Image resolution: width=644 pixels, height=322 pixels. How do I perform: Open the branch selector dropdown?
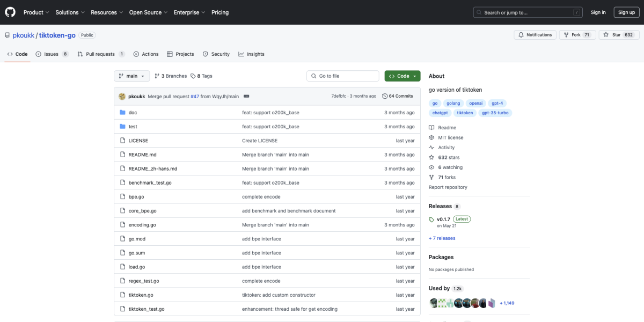[131, 76]
